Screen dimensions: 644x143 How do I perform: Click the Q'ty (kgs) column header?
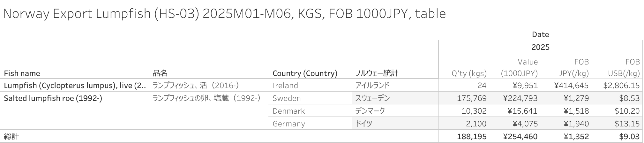[x=469, y=74]
